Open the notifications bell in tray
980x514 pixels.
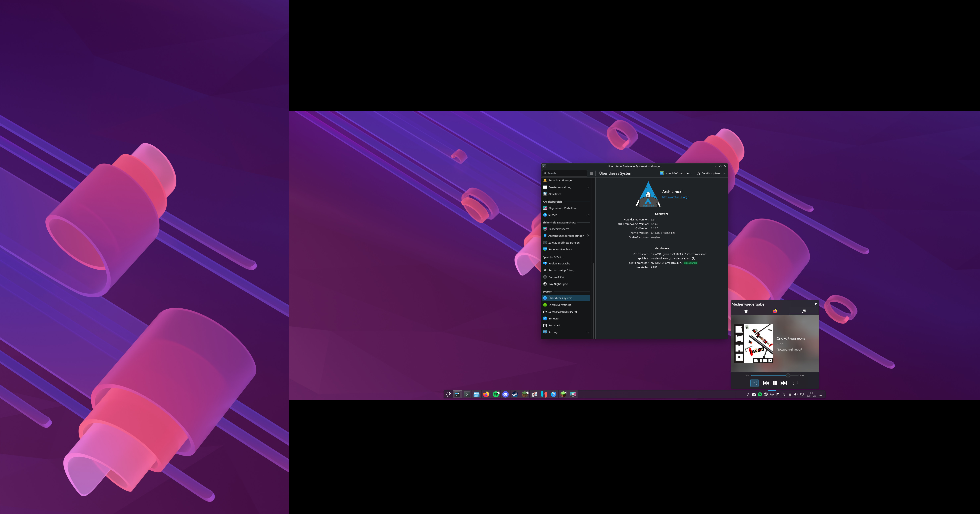coord(748,395)
